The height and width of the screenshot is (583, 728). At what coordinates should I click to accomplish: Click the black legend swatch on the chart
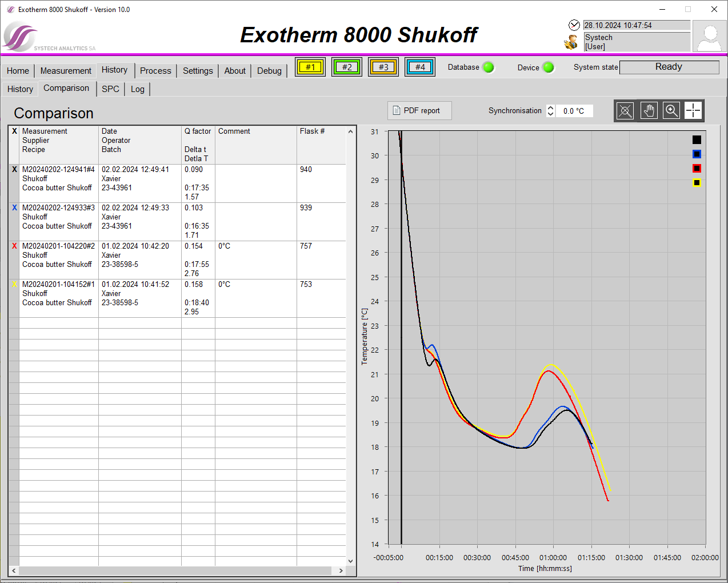click(x=697, y=139)
